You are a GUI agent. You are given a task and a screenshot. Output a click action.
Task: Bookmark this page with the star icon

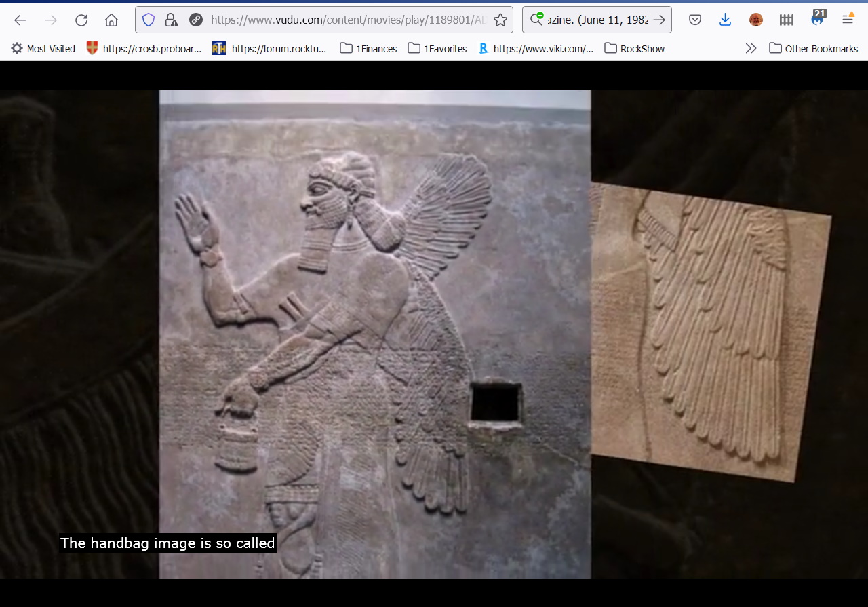point(500,20)
